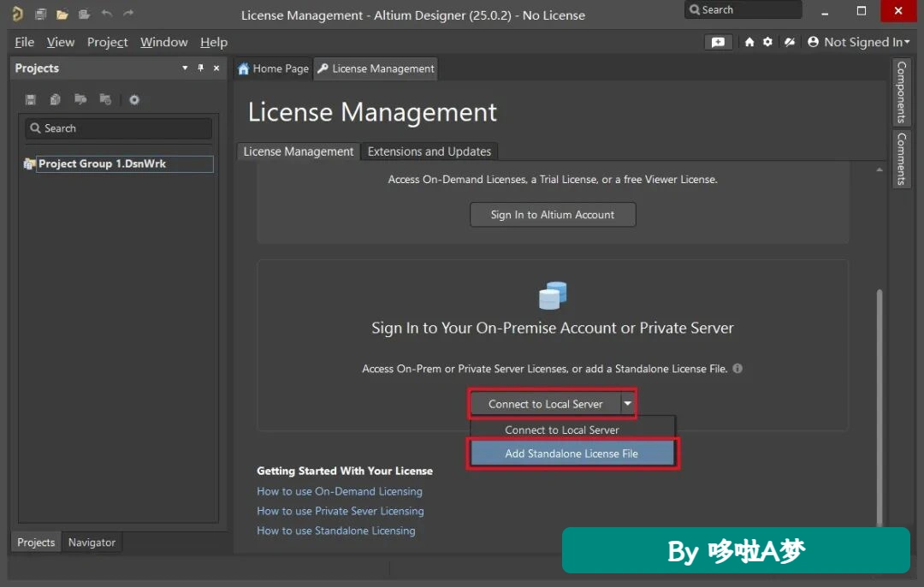
Task: Click the Projects panel search field
Action: click(x=118, y=128)
